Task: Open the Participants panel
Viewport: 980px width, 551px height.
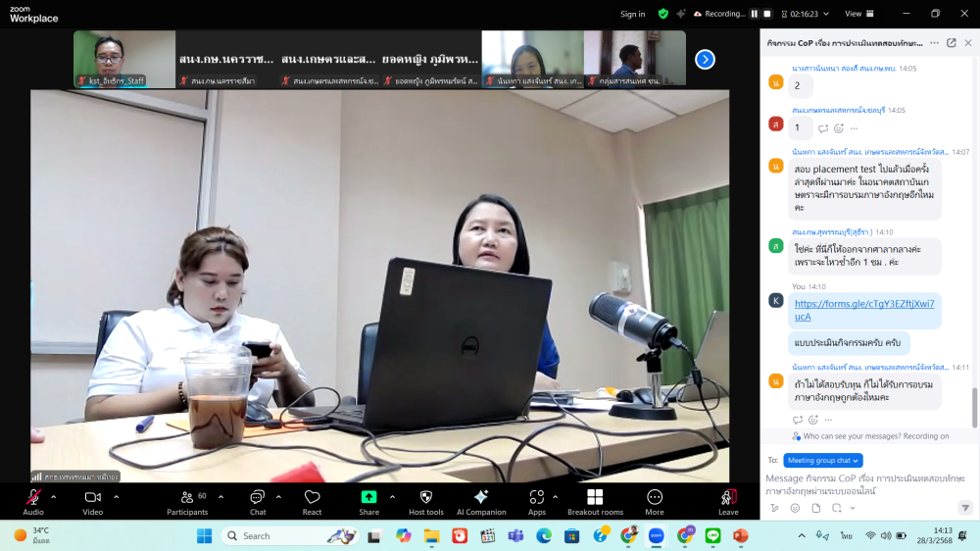Action: click(x=186, y=501)
